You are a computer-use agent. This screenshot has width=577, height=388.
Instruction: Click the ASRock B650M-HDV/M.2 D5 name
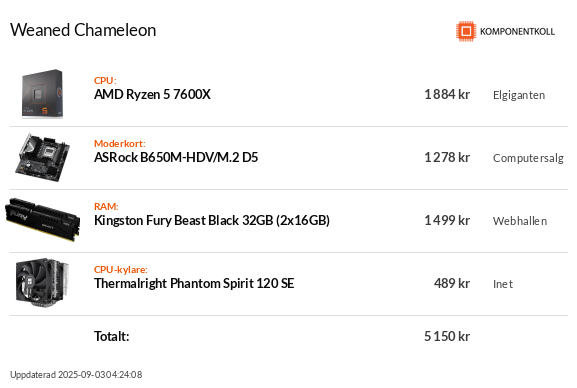(x=176, y=158)
